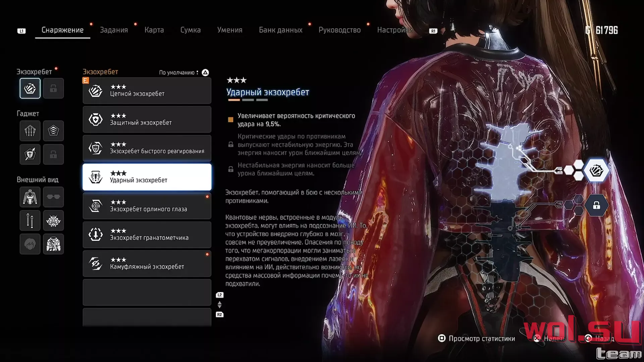Open the outfit suit appearance slot

pos(30,197)
